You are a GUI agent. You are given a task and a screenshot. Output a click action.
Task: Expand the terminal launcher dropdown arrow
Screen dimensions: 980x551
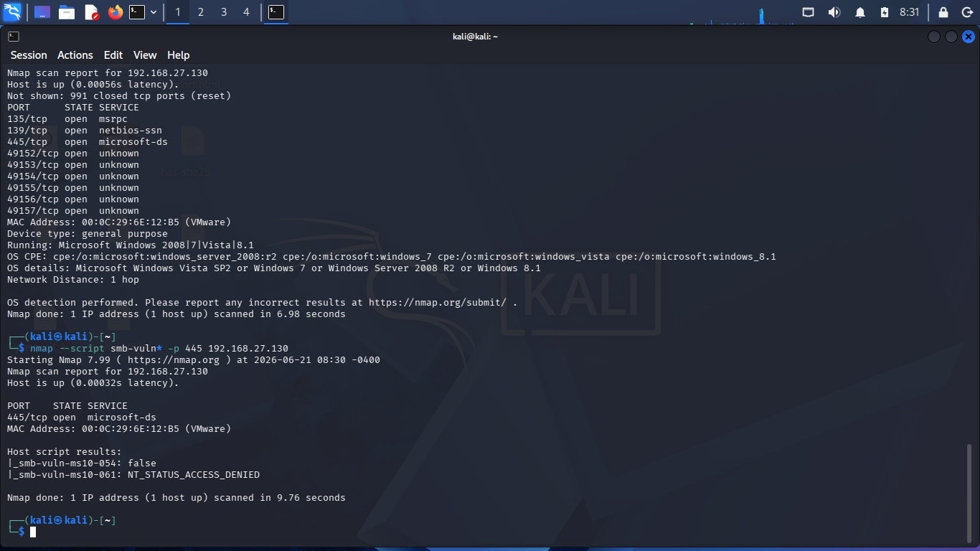154,12
